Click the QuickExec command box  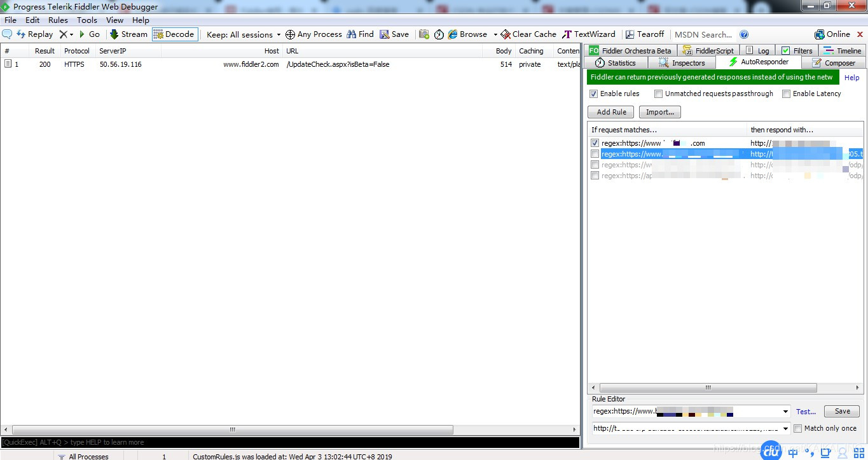[x=290, y=442]
